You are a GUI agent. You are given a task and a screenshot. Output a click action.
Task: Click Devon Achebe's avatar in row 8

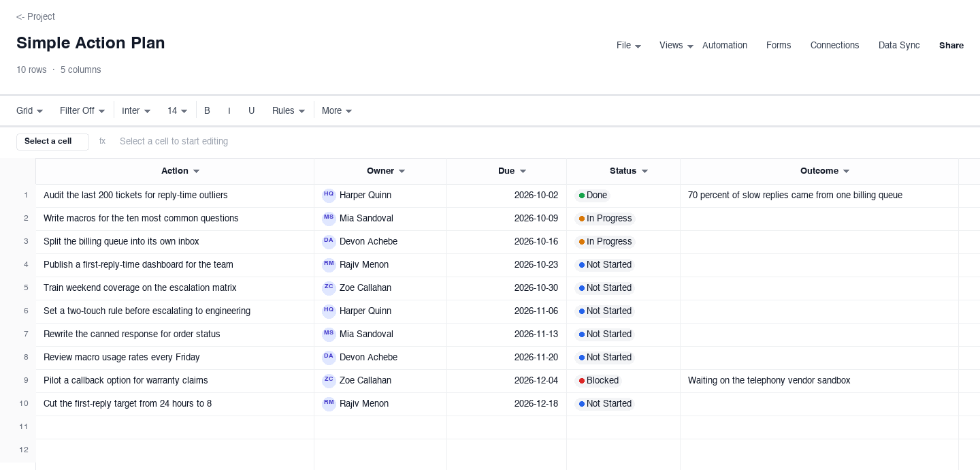(329, 358)
